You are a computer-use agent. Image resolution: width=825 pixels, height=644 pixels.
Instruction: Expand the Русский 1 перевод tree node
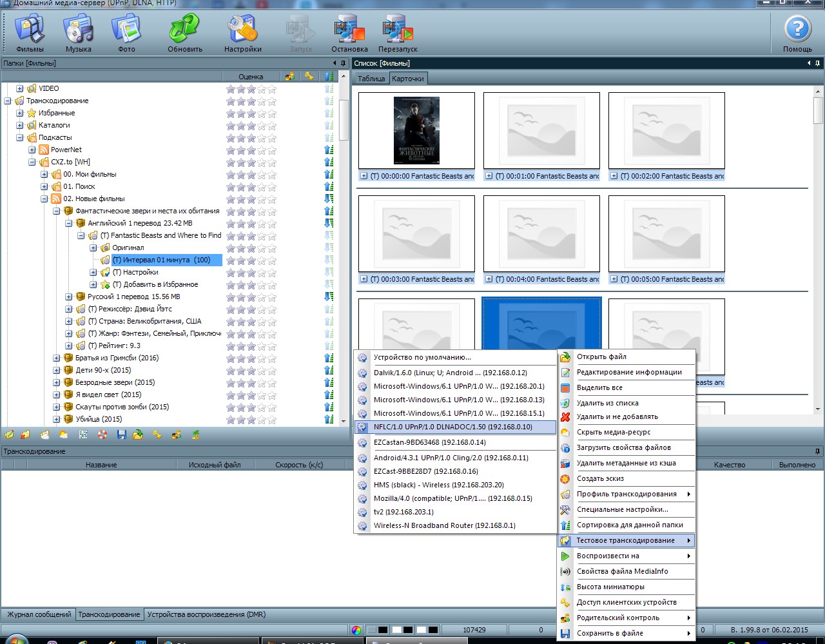point(69,297)
